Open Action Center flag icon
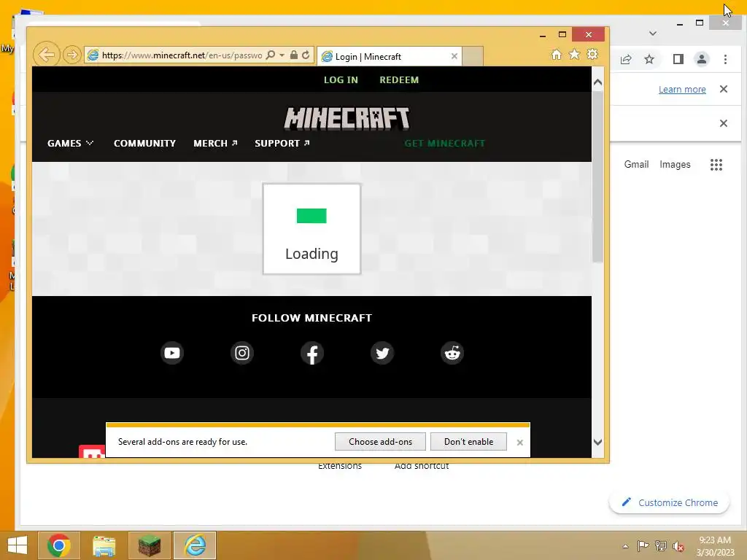This screenshot has width=747, height=560. pos(643,546)
